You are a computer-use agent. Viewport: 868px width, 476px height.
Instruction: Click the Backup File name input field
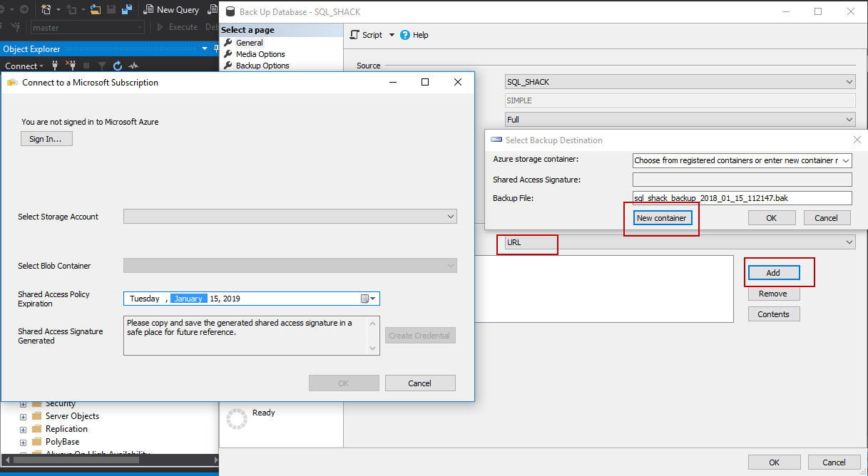pyautogui.click(x=742, y=198)
